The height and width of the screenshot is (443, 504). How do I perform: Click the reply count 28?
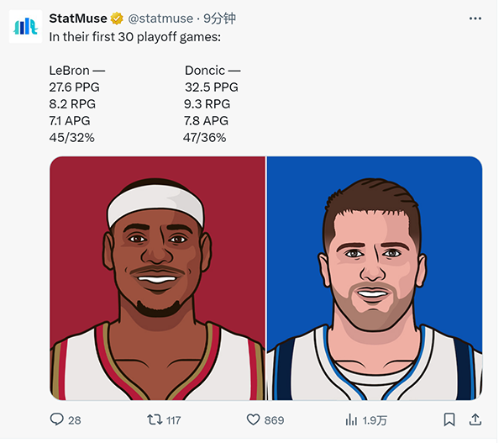74,419
